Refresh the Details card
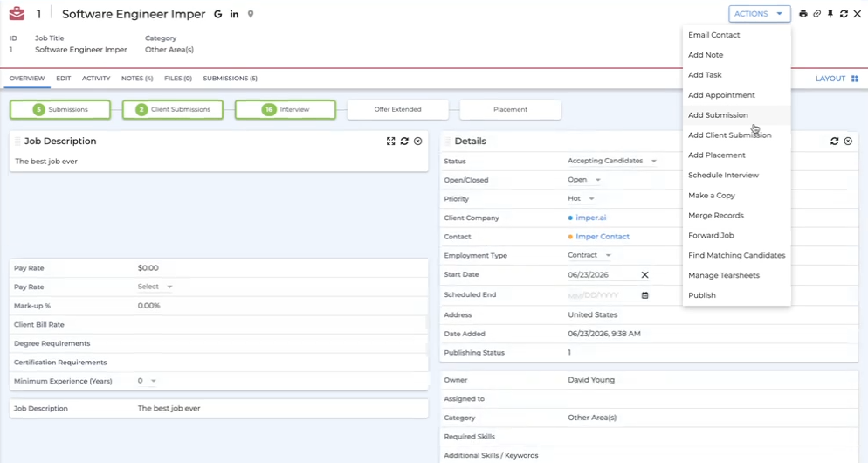 click(835, 142)
